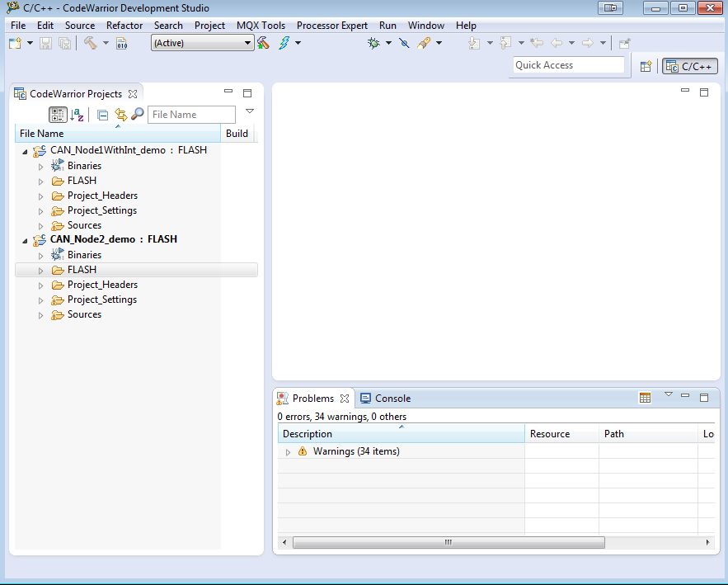Viewport: 728px width, 585px height.
Task: Click the Open Perspective icon
Action: pyautogui.click(x=646, y=67)
